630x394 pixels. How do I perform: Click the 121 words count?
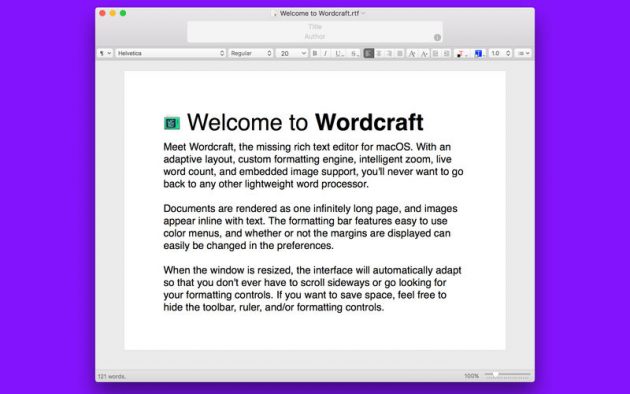[112, 376]
